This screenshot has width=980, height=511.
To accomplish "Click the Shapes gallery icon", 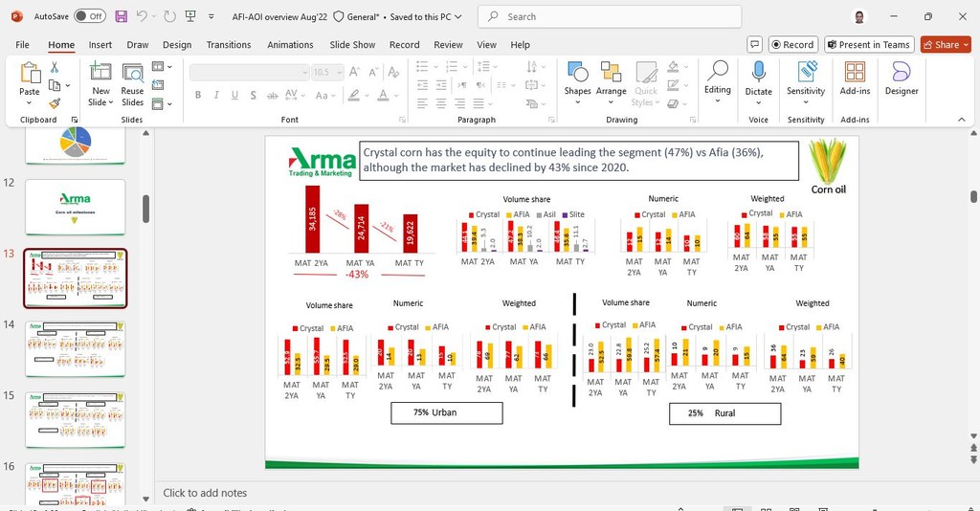I will [x=577, y=73].
